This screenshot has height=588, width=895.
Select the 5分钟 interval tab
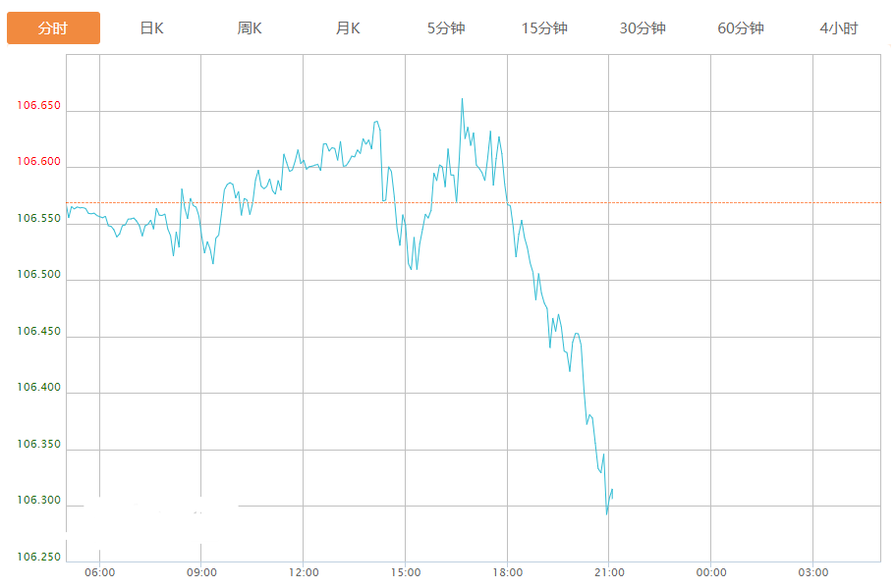446,28
